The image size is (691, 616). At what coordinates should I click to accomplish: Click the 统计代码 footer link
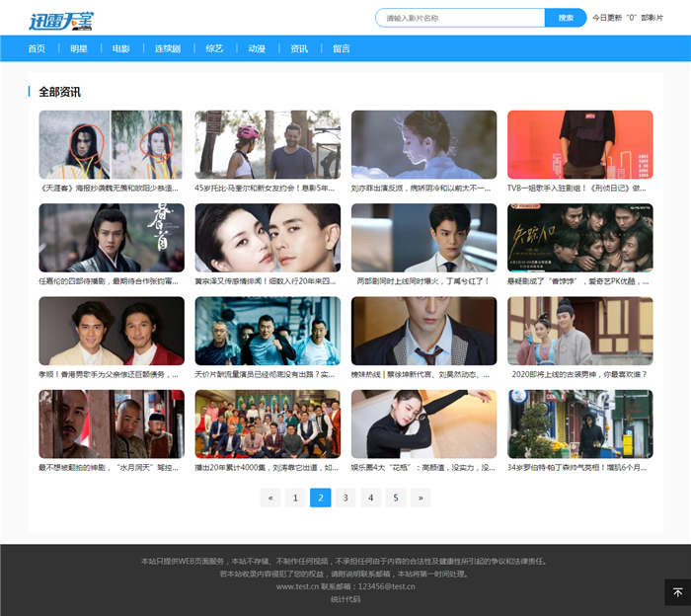coord(345,599)
